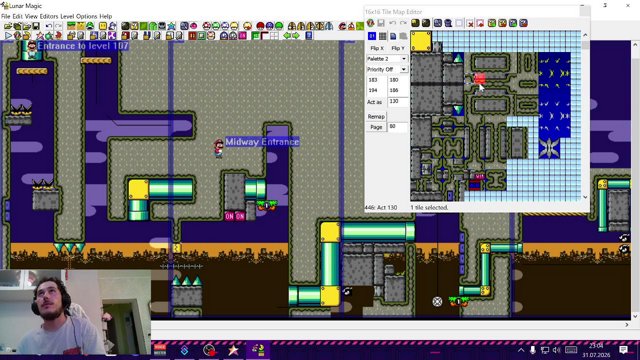Open the File menu
The height and width of the screenshot is (360, 640).
pyautogui.click(x=6, y=16)
